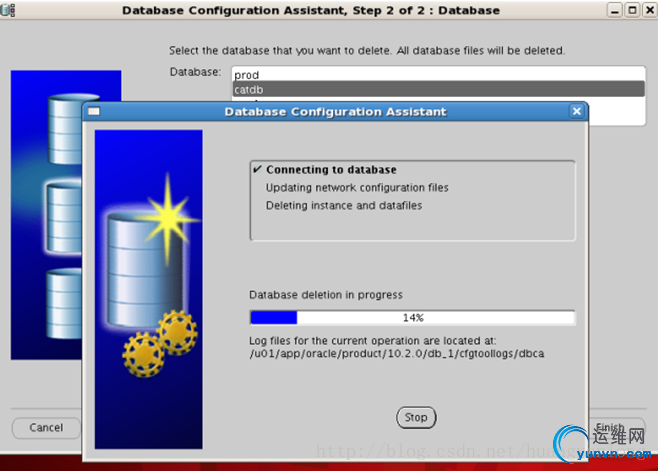Screen dimensions: 658x471
Task: Click the main window's application icon
Action: (8, 10)
